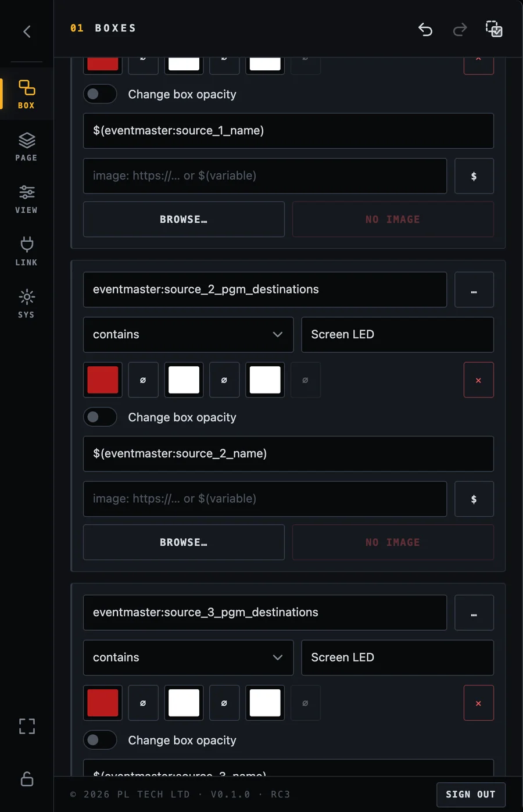This screenshot has height=812, width=523.
Task: Open the BOX sidebar section
Action: coord(26,94)
